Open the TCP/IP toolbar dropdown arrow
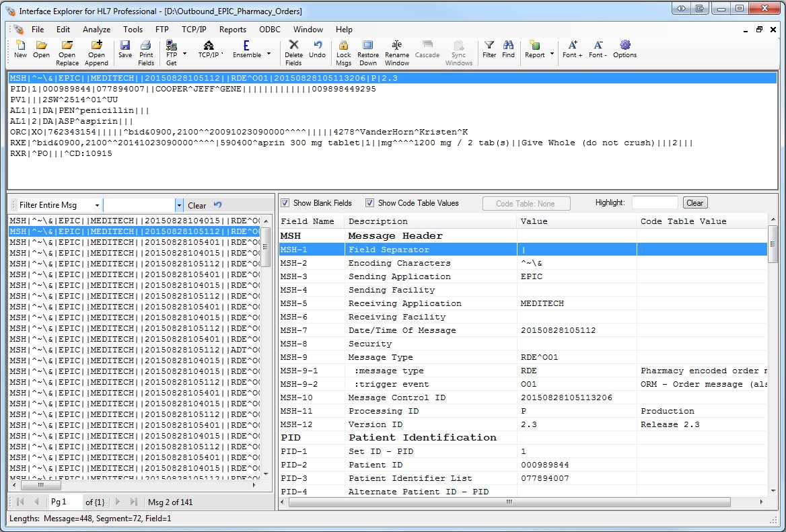Viewport: 786px width, 532px height. [x=223, y=54]
